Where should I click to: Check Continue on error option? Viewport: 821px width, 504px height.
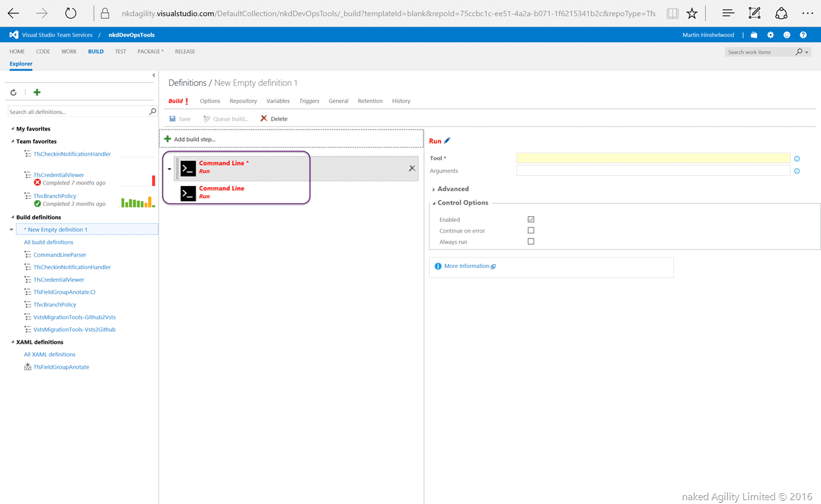pyautogui.click(x=530, y=230)
